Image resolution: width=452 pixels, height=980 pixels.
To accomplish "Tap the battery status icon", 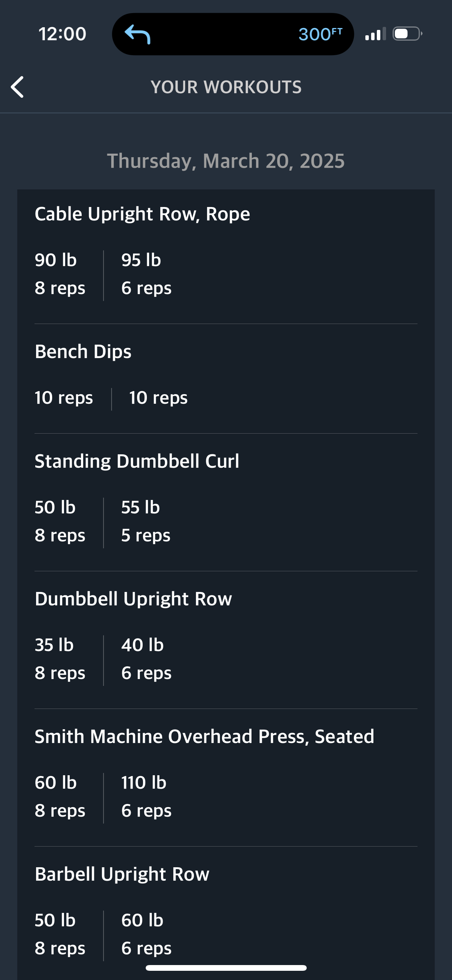I will click(408, 34).
